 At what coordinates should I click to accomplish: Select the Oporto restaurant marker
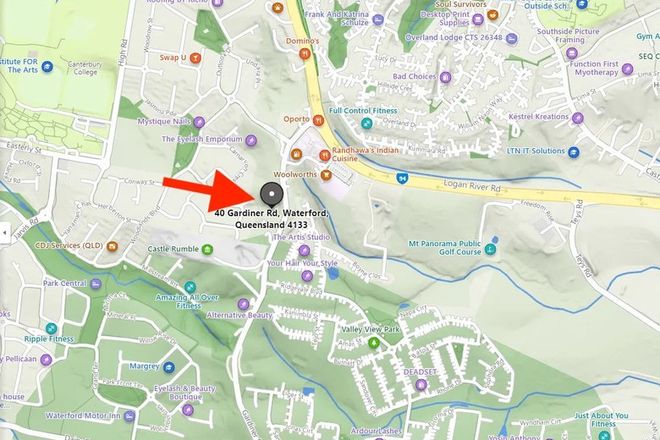318,120
